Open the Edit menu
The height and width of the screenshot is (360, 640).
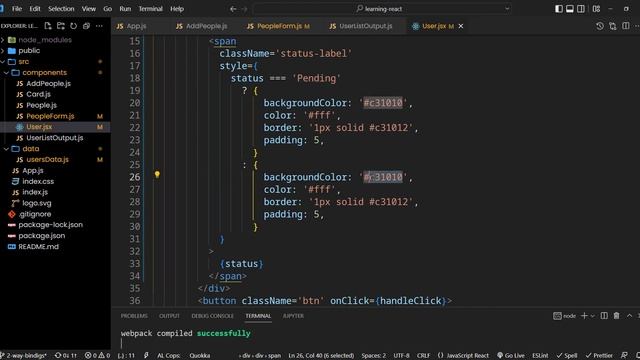coord(35,9)
